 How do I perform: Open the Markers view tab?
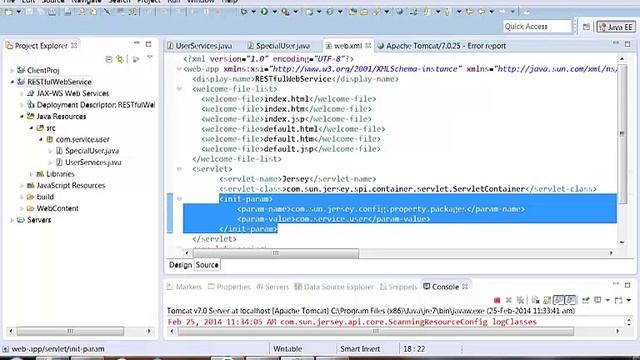click(x=184, y=287)
